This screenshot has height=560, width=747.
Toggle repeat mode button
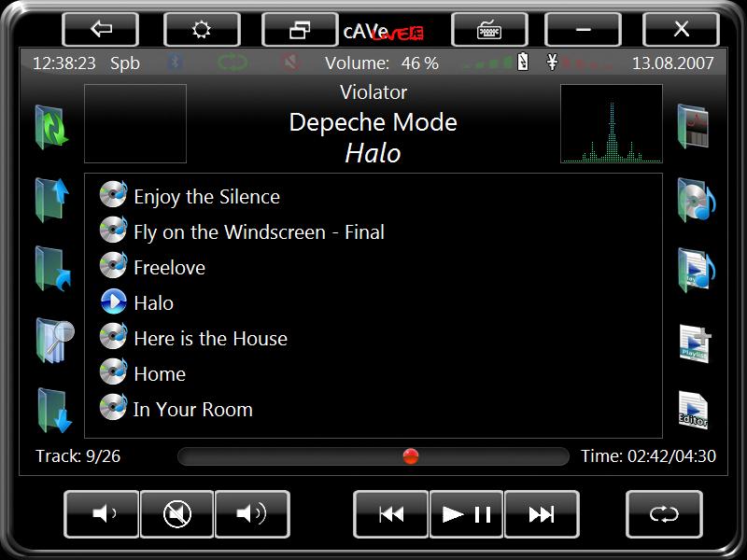(664, 514)
